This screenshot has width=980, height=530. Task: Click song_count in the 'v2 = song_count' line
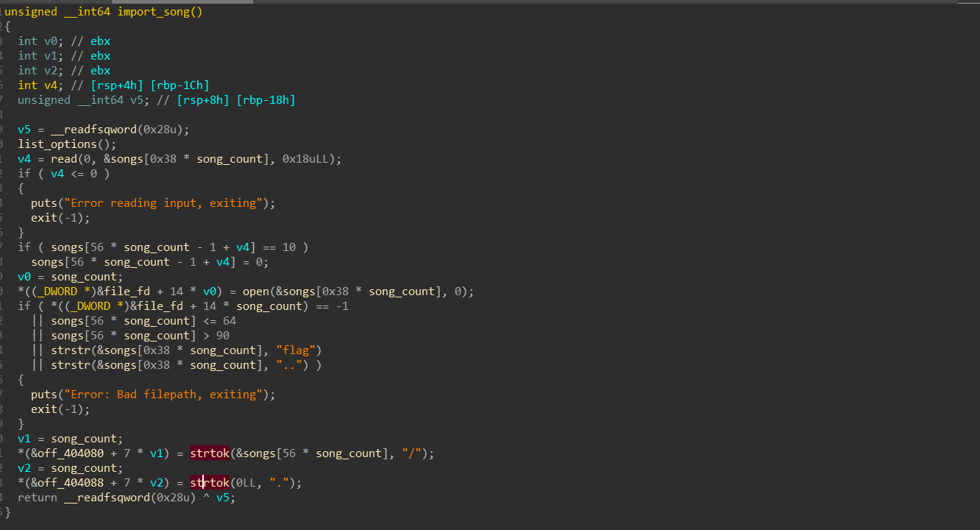point(84,468)
